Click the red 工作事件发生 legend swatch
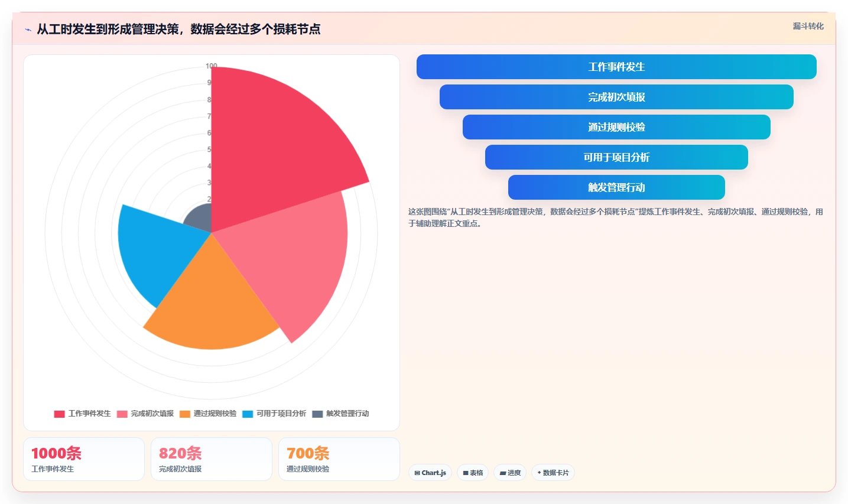848x504 pixels. (x=59, y=414)
